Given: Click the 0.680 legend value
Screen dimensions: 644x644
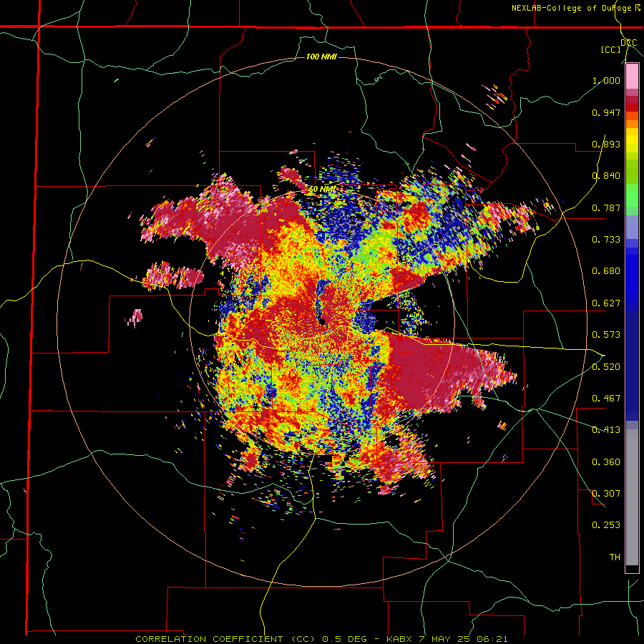Looking at the screenshot, I should pos(606,271).
